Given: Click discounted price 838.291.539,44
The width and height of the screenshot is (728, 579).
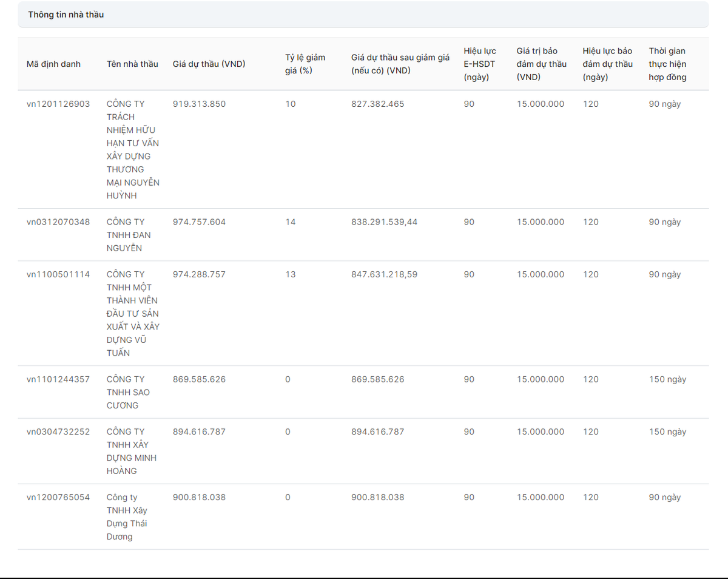Looking at the screenshot, I should (384, 222).
